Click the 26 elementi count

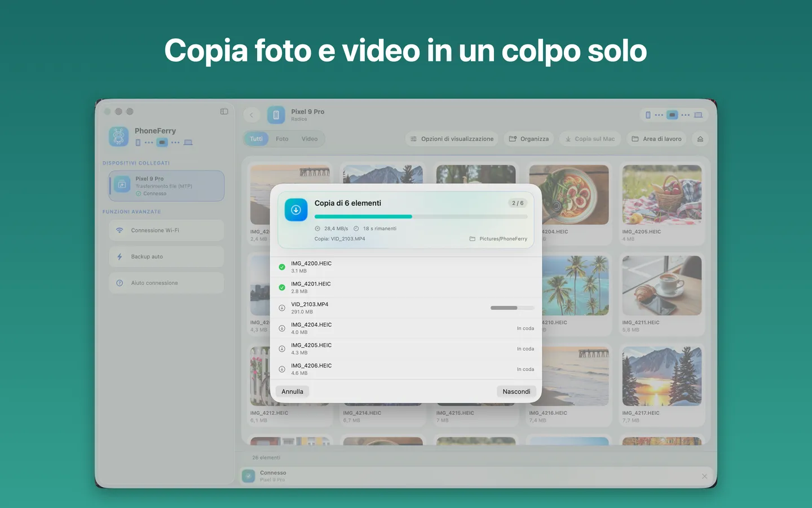pos(266,458)
